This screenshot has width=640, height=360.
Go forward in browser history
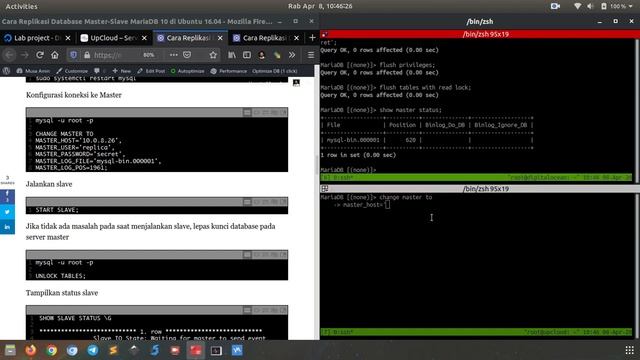[24, 55]
